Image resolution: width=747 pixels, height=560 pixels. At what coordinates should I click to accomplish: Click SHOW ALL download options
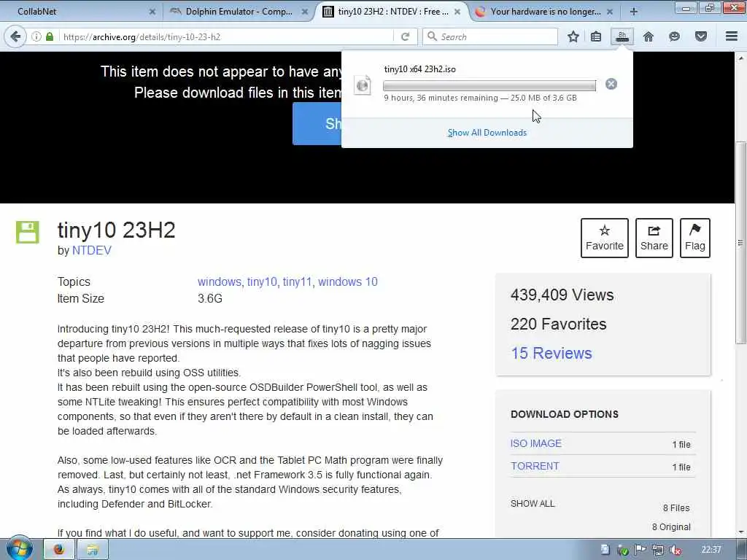click(x=533, y=504)
